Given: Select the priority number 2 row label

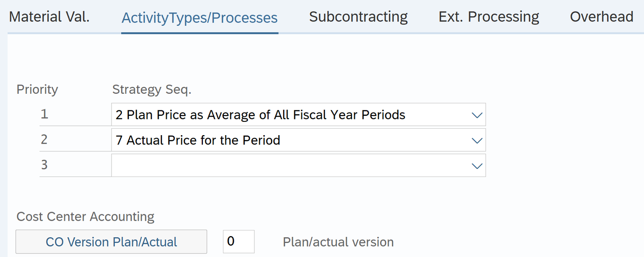Looking at the screenshot, I should 44,140.
